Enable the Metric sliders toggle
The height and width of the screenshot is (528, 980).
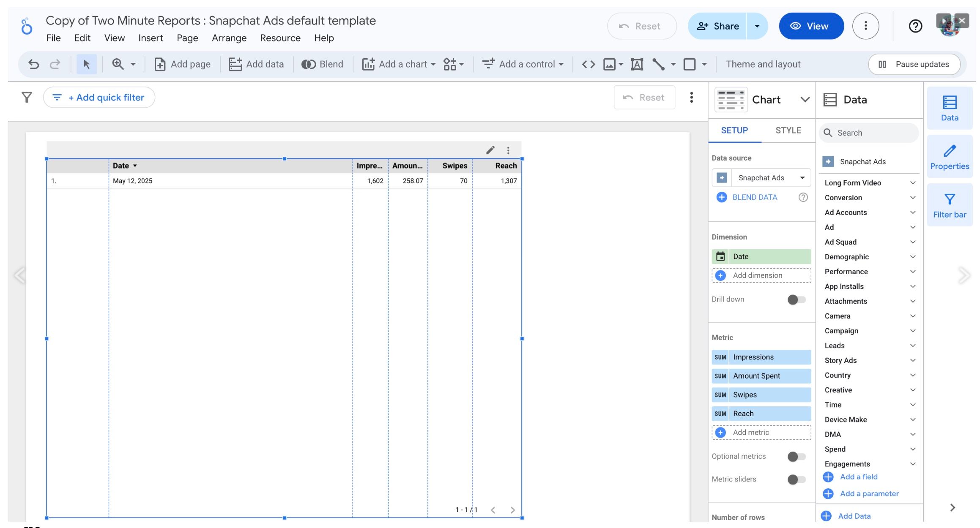[x=796, y=479]
